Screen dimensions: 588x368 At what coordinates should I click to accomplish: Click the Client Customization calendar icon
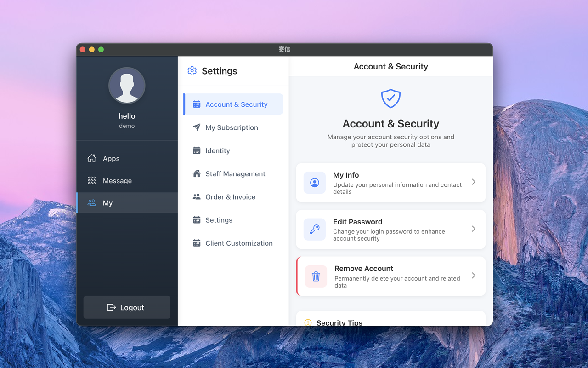[x=197, y=243]
